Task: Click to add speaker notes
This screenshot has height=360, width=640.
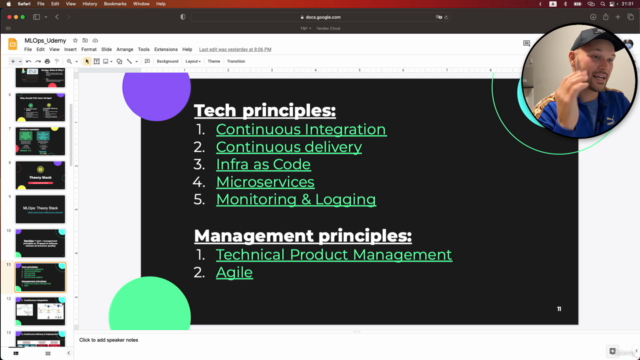Action: tap(109, 340)
